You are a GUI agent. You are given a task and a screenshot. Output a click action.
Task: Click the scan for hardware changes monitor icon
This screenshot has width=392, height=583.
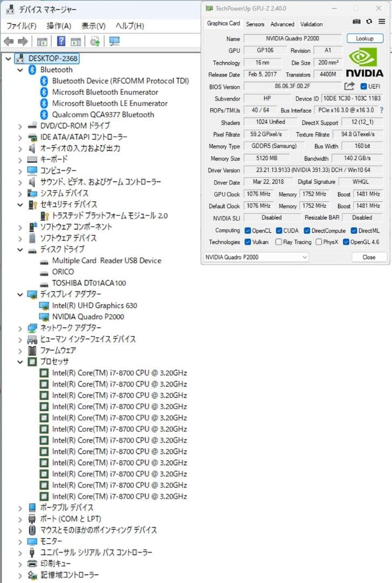click(114, 41)
